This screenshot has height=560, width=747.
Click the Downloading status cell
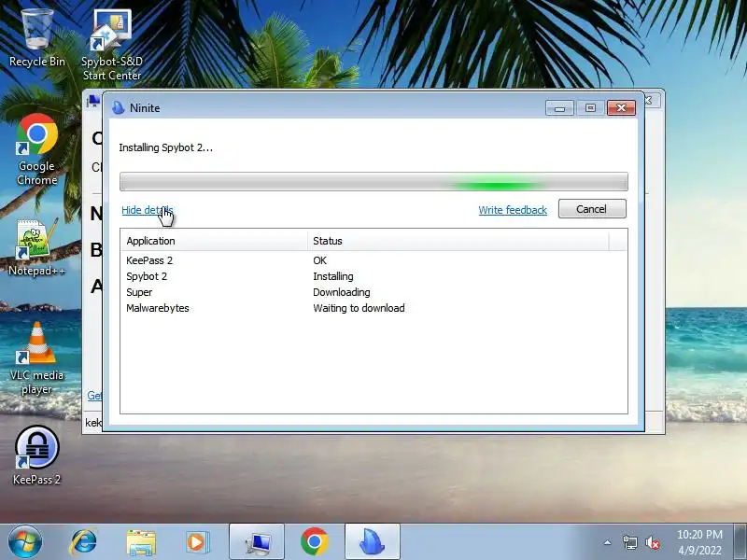341,292
